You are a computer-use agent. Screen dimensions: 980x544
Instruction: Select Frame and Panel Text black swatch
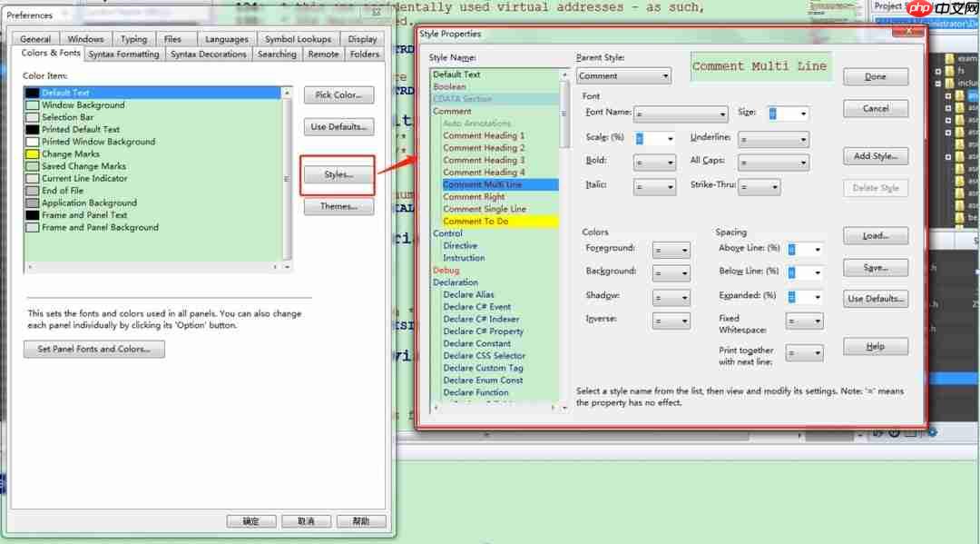[x=33, y=215]
